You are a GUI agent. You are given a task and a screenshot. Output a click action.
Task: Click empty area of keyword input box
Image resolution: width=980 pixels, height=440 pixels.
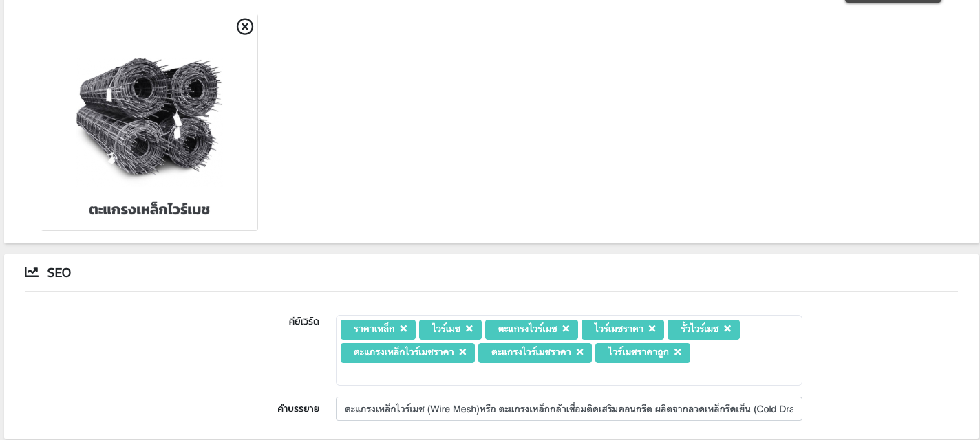568,374
